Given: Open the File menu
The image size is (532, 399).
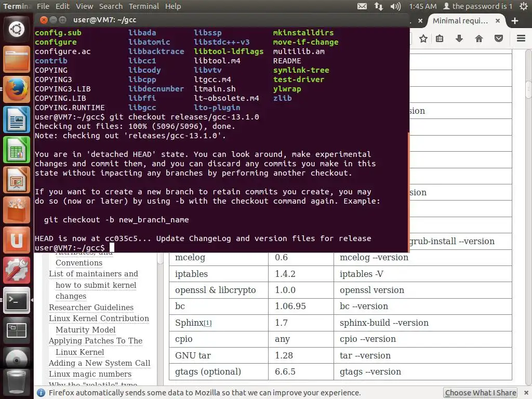Looking at the screenshot, I should tap(43, 6).
